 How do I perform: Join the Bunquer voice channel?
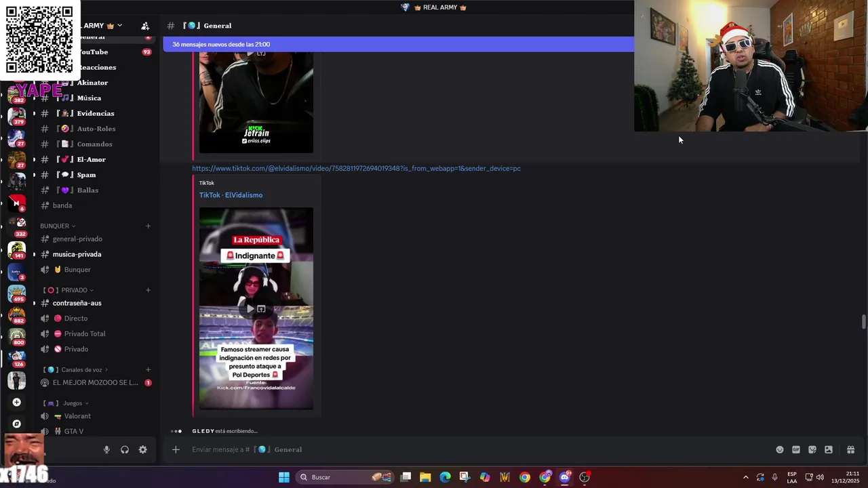coord(95,270)
